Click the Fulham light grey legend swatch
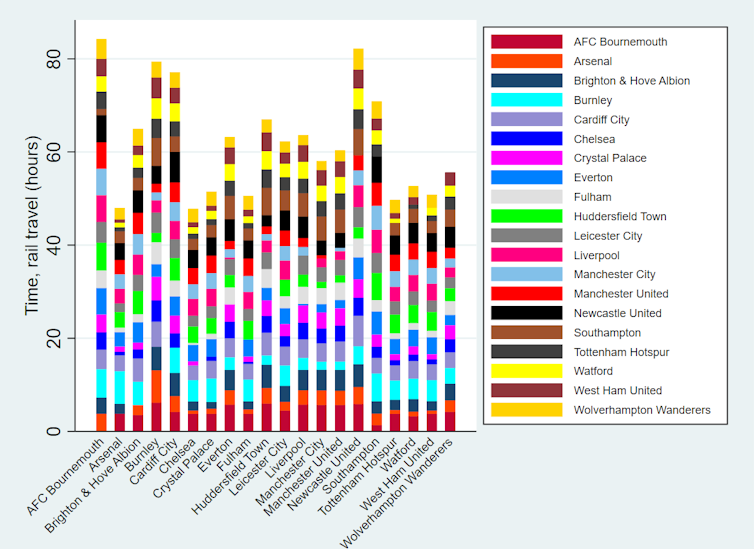Viewport: 754px width, 549px height. [x=527, y=197]
